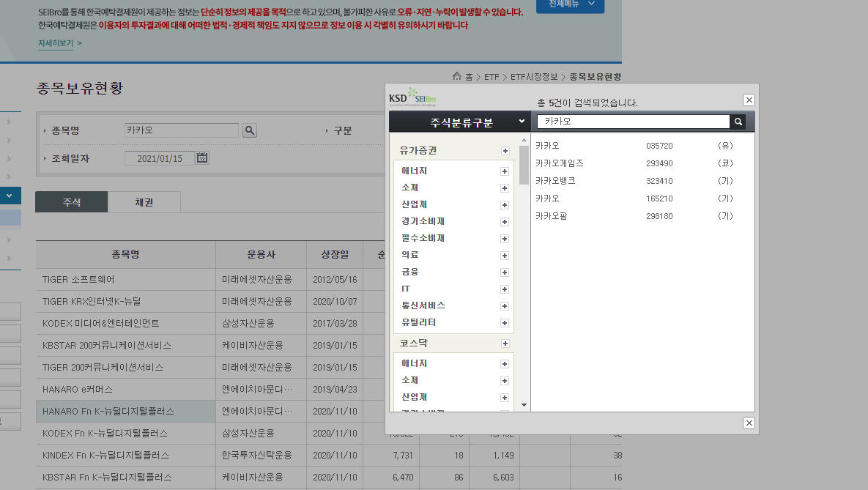Image resolution: width=868 pixels, height=490 pixels.
Task: Select result 카카오 035720
Action: click(x=635, y=146)
